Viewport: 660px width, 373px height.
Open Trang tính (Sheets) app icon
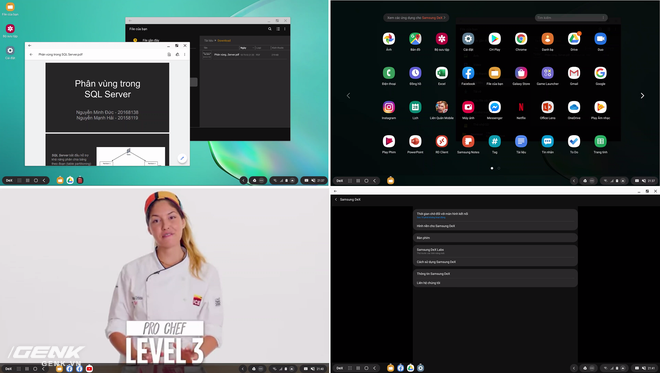pos(600,141)
